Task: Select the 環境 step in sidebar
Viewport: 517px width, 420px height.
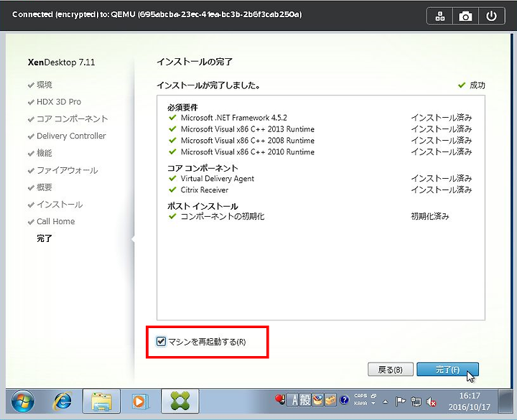Action: pos(45,85)
